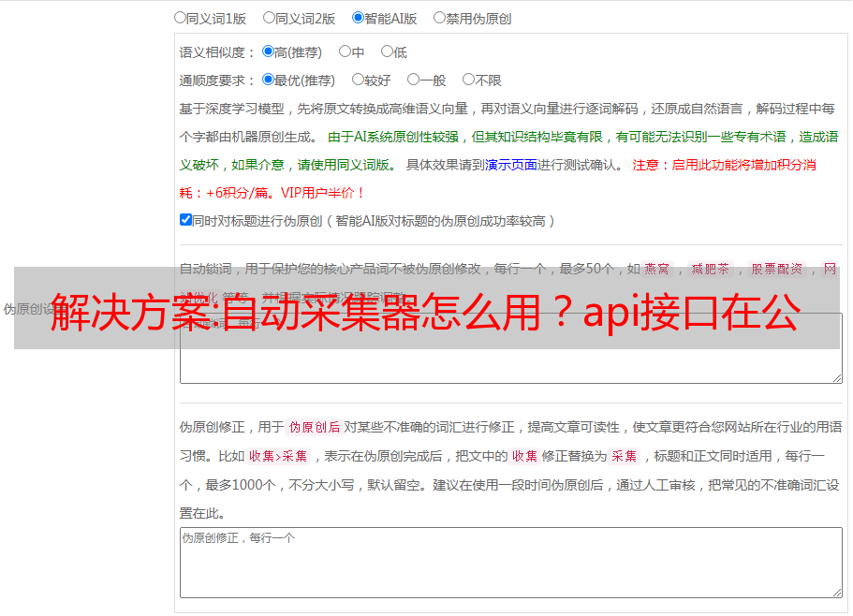Click the 减肥茶 example tag

(711, 269)
